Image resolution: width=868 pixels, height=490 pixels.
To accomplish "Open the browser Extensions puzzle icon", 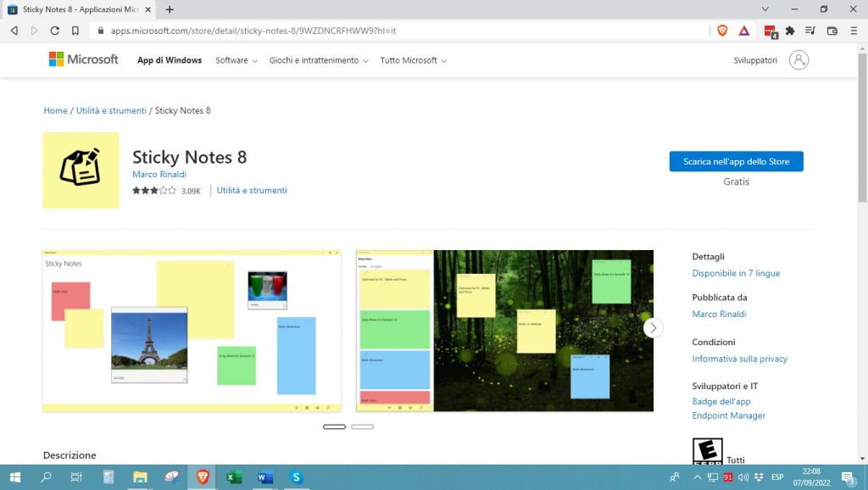I will [790, 31].
